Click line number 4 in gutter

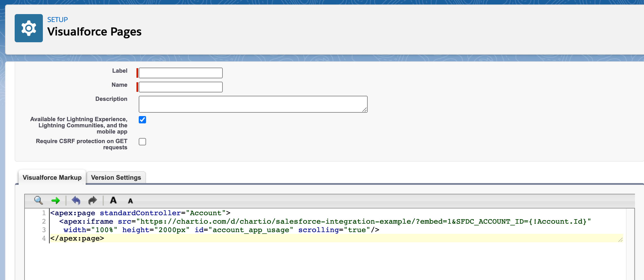[44, 238]
